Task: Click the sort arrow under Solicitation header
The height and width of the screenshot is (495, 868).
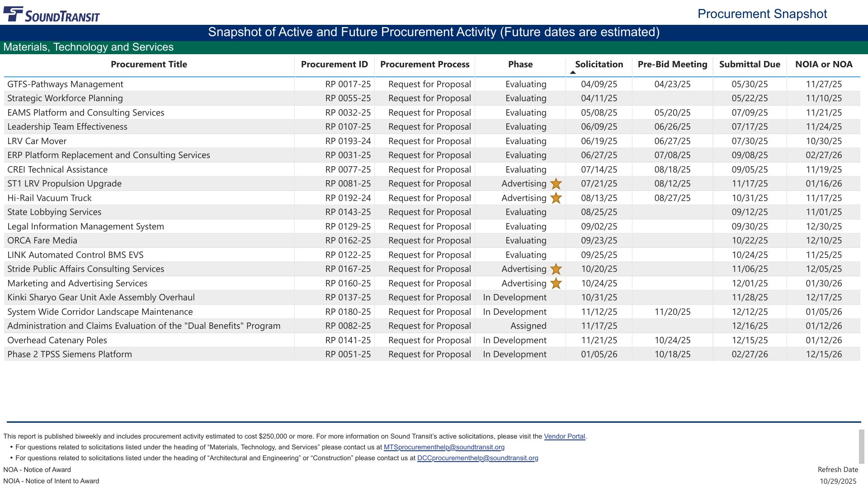Action: [573, 72]
